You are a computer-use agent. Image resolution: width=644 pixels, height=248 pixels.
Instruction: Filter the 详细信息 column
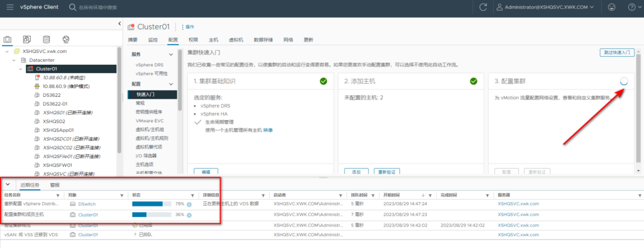264,195
